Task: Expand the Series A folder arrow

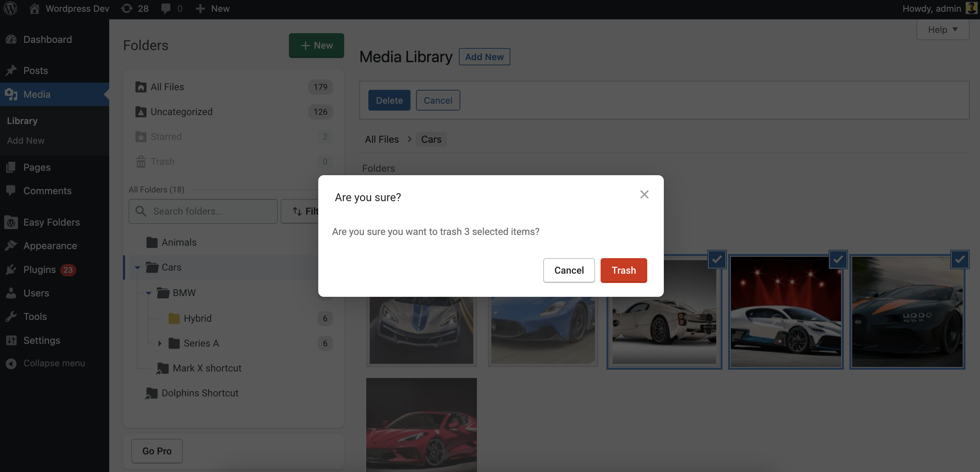Action: (160, 343)
